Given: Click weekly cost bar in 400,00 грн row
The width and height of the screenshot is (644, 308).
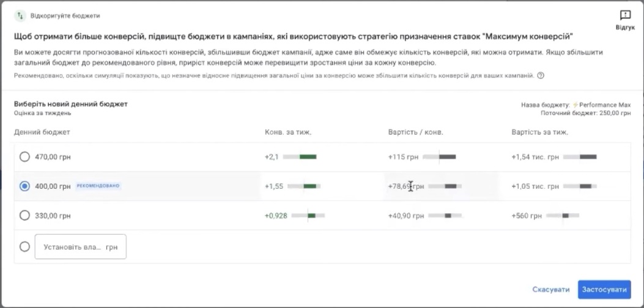Looking at the screenshot, I should click(x=585, y=186).
